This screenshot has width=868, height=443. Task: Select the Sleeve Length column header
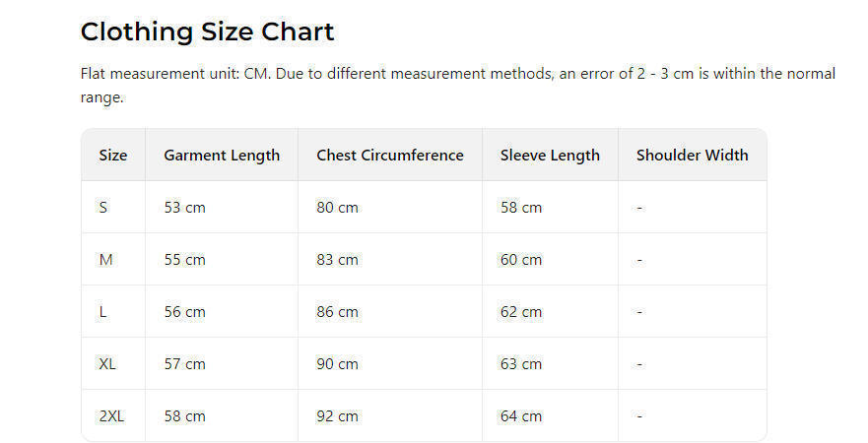click(550, 156)
